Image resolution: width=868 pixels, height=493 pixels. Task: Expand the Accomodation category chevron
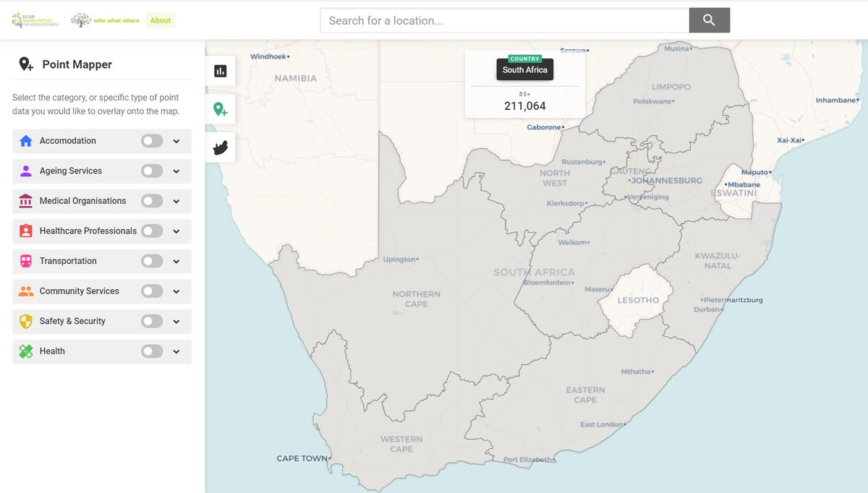click(176, 141)
